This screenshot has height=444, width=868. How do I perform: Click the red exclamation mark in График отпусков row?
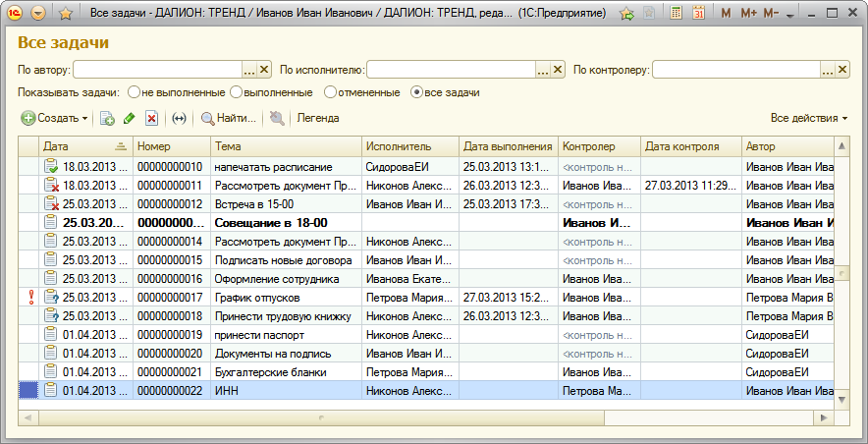tap(30, 298)
